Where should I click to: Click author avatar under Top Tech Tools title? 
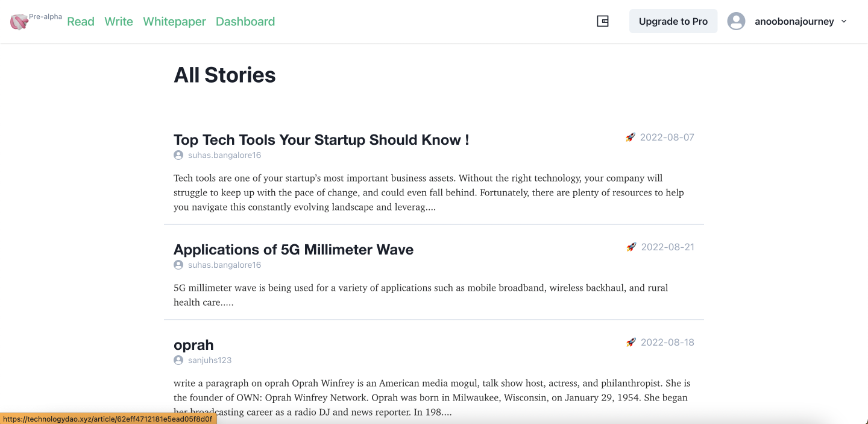(x=178, y=155)
